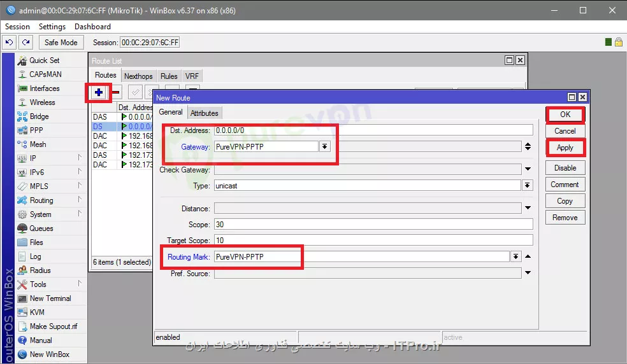The width and height of the screenshot is (627, 364).
Task: Open Log in sidebar
Action: [x=35, y=256]
